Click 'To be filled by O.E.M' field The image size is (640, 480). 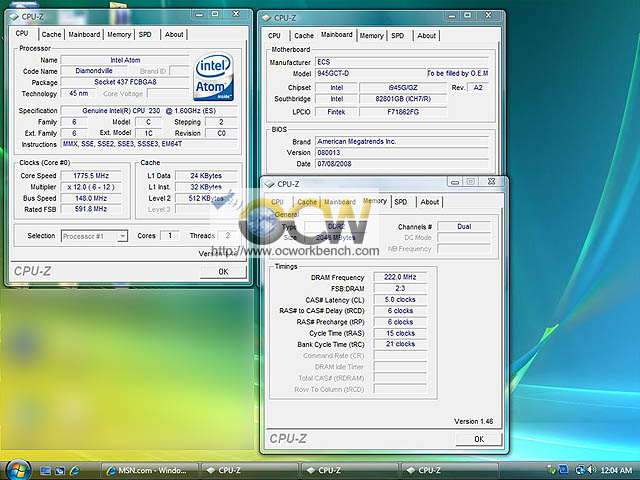click(458, 73)
